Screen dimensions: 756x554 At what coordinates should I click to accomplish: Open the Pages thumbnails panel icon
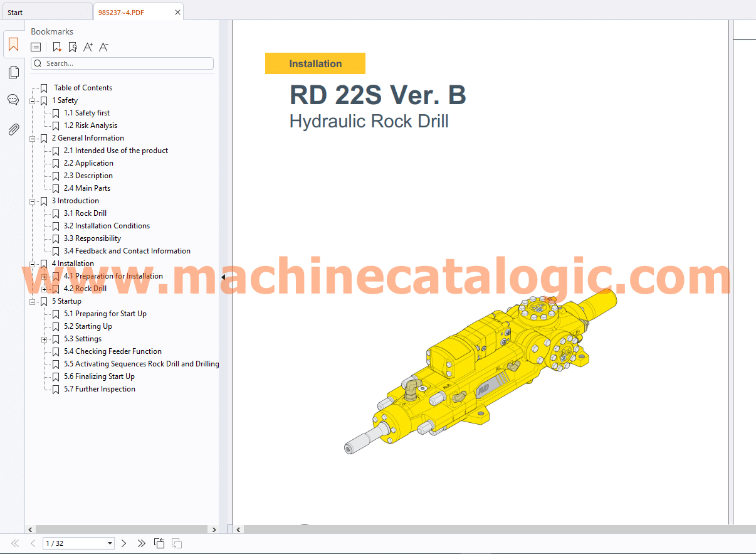pyautogui.click(x=13, y=72)
